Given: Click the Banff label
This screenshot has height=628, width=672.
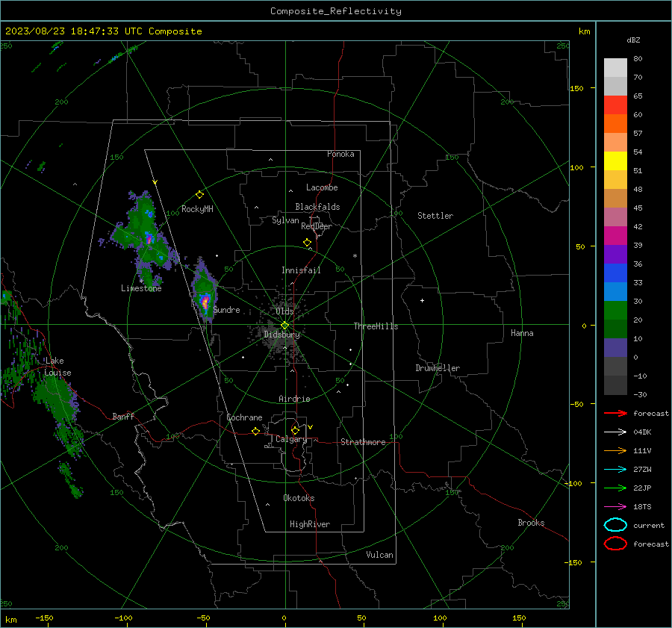Looking at the screenshot, I should pyautogui.click(x=123, y=416).
